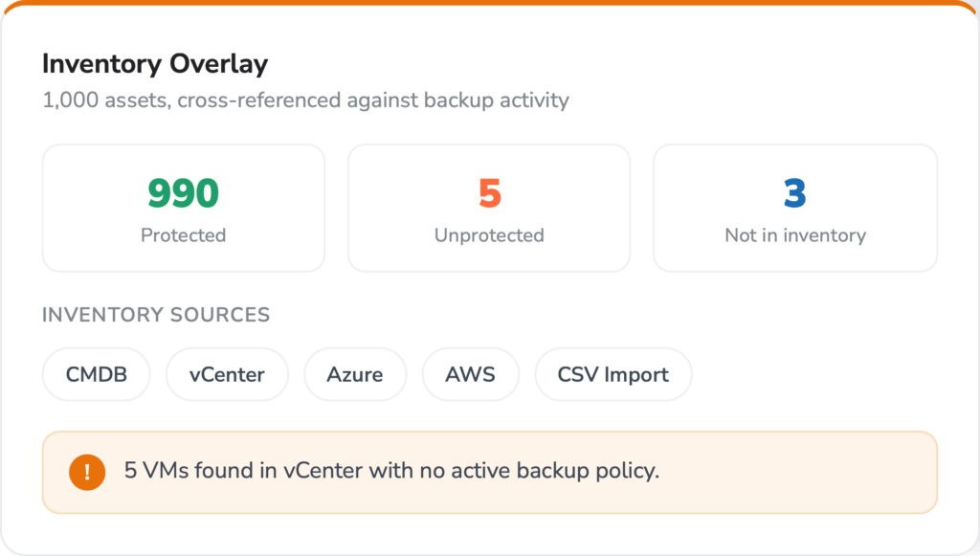Choose the Azure source pill
Viewport: 980px width, 556px height.
355,374
